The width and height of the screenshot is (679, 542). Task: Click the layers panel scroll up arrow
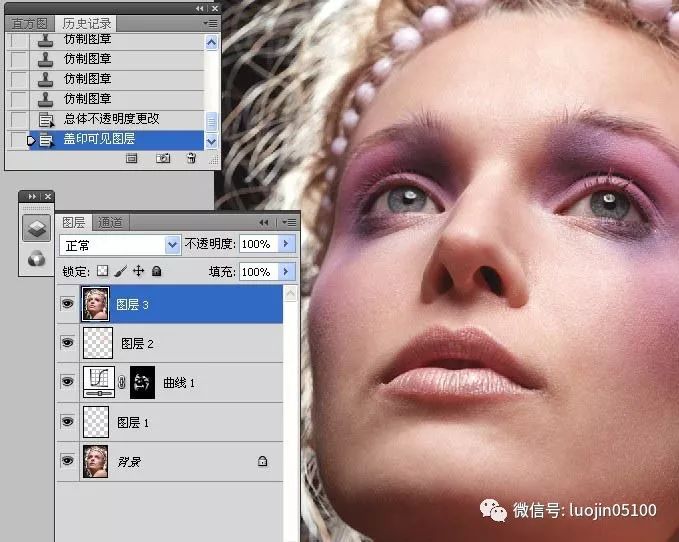click(290, 294)
